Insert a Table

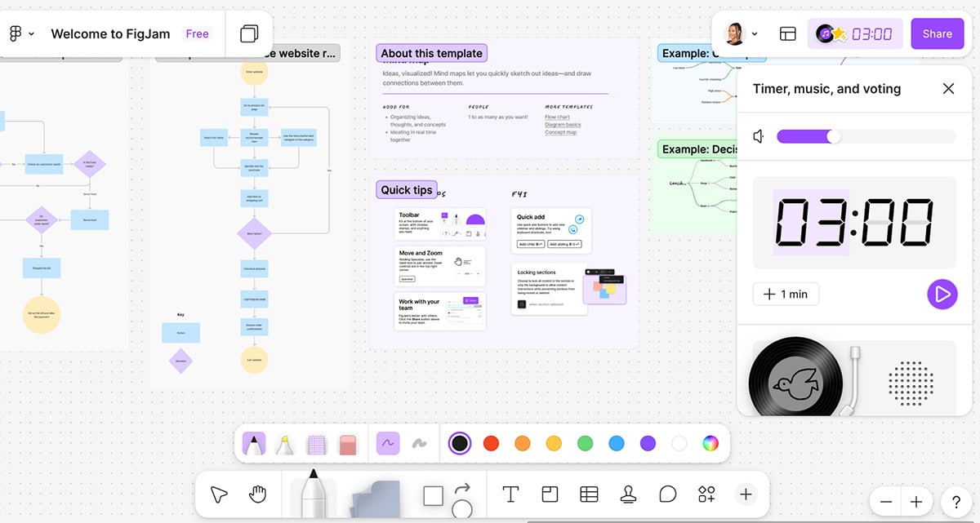590,494
